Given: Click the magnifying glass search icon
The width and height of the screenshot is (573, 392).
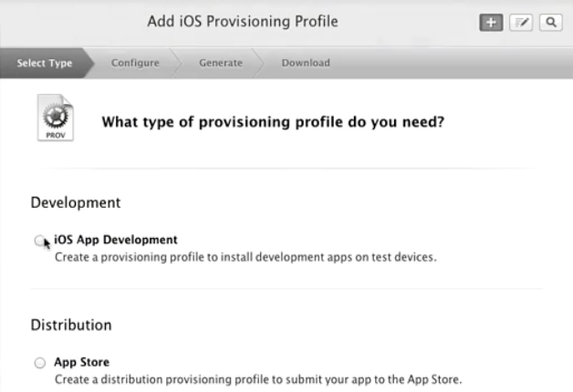Looking at the screenshot, I should pyautogui.click(x=551, y=23).
